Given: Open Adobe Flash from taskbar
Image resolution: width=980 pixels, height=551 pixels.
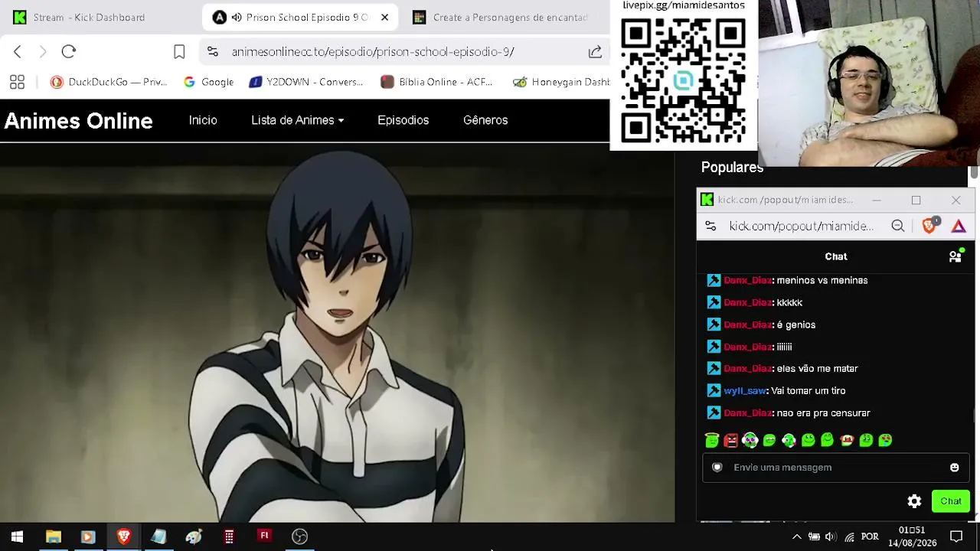Looking at the screenshot, I should tap(264, 536).
